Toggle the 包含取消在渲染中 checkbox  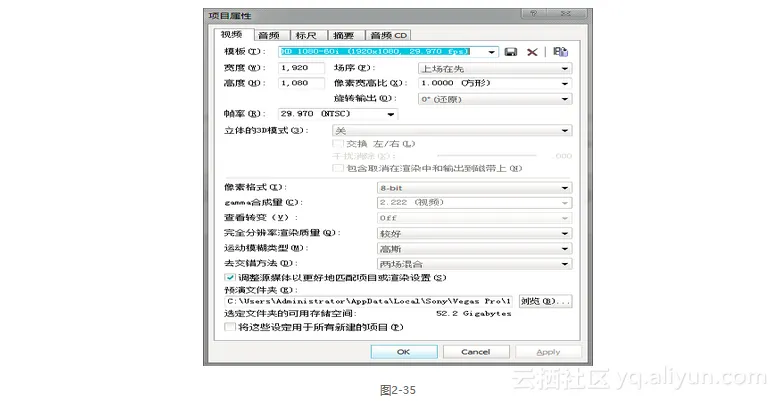tap(338, 168)
